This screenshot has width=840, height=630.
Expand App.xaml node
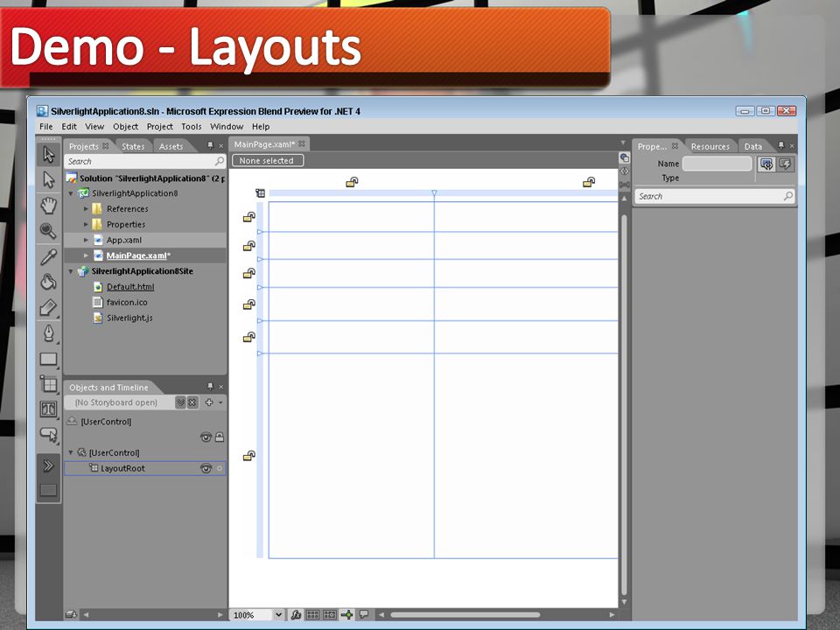pos(86,240)
